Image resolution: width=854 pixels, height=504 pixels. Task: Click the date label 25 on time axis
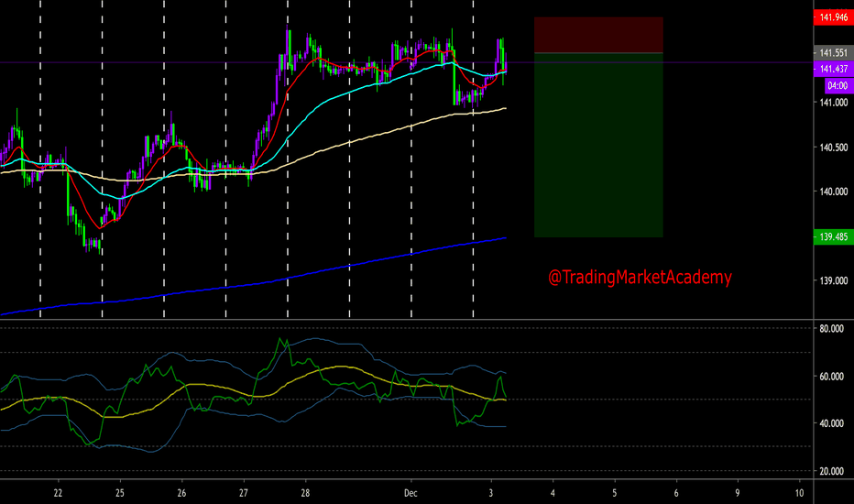point(120,493)
